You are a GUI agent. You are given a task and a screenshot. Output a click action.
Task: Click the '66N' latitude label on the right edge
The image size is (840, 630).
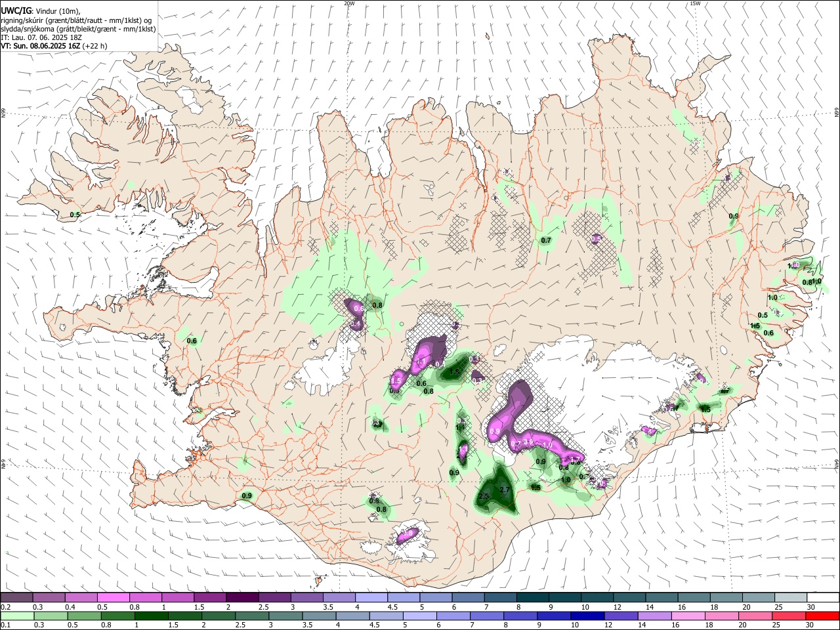pyautogui.click(x=836, y=113)
